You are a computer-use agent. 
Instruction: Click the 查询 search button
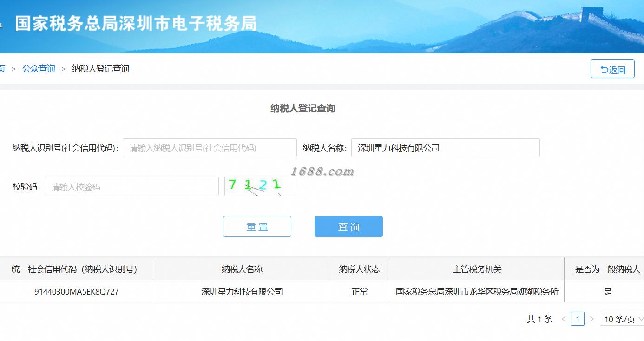point(348,227)
